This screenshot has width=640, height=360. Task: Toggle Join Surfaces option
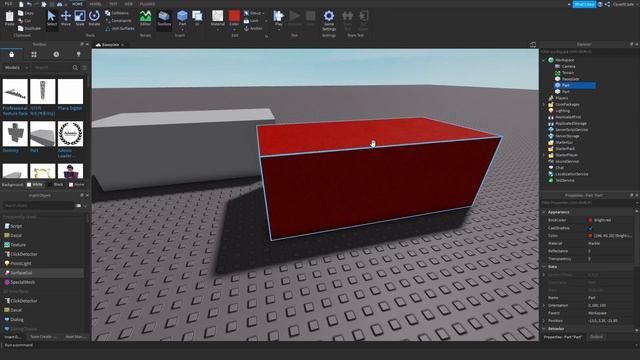pos(120,29)
